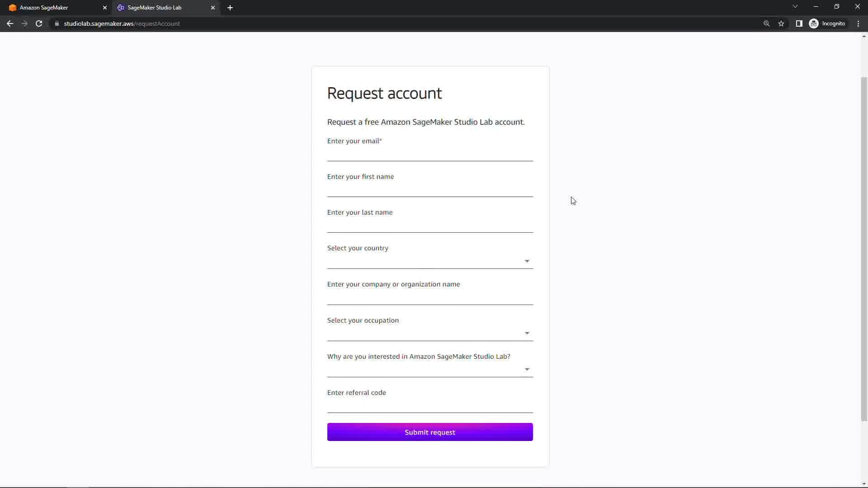Toggle the browser side panel icon
The height and width of the screenshot is (488, 868).
point(799,23)
